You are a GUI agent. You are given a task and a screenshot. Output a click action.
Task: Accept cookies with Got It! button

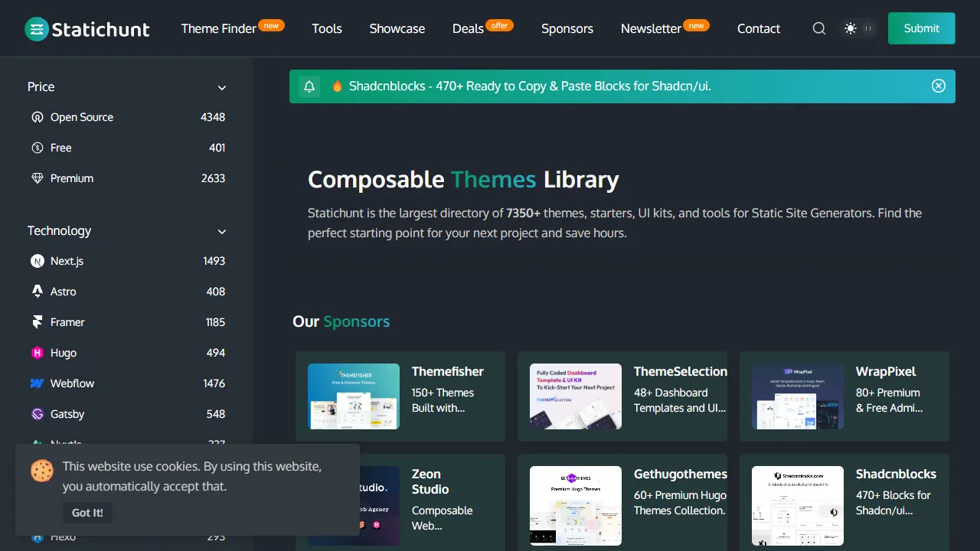[x=87, y=513]
